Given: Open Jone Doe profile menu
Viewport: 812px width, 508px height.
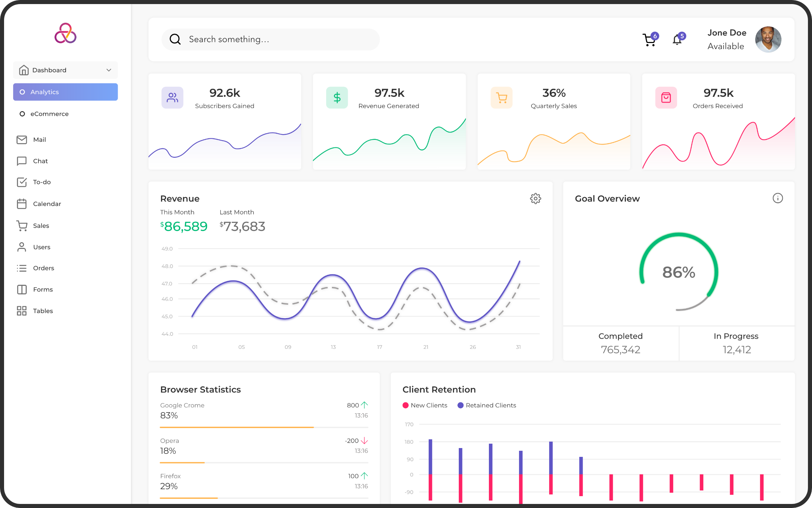Looking at the screenshot, I should [x=768, y=40].
